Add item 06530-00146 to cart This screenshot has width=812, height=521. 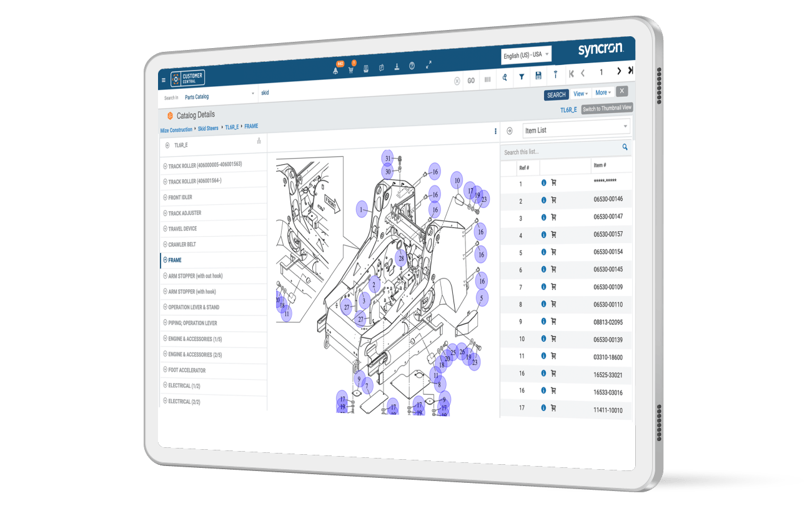553,200
